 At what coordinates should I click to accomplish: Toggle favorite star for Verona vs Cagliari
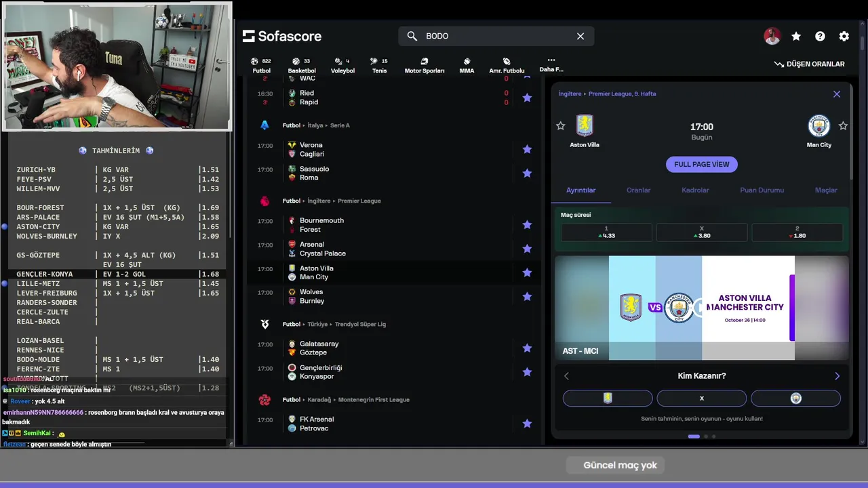tap(527, 149)
